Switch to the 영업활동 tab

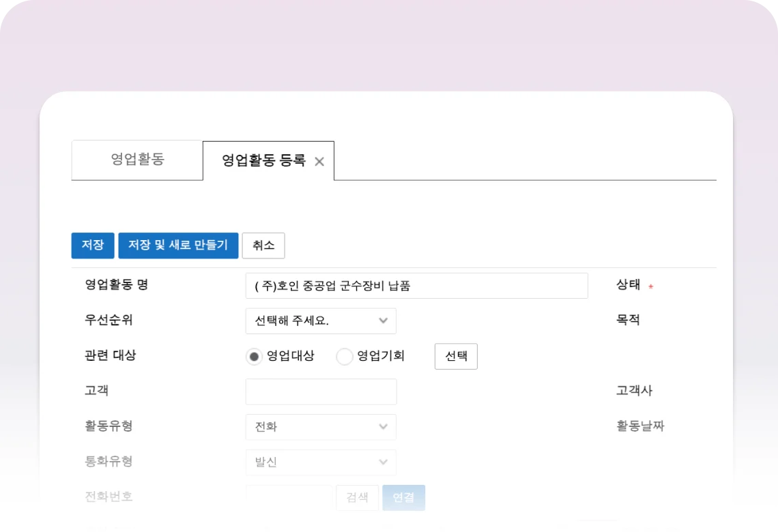(x=137, y=160)
